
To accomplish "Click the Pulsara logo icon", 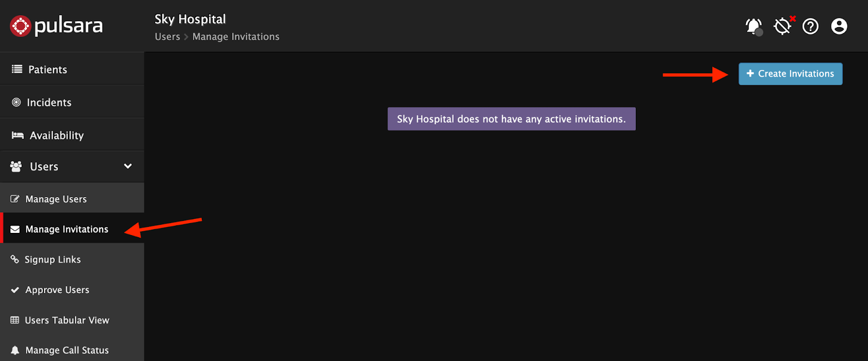I will point(21,26).
